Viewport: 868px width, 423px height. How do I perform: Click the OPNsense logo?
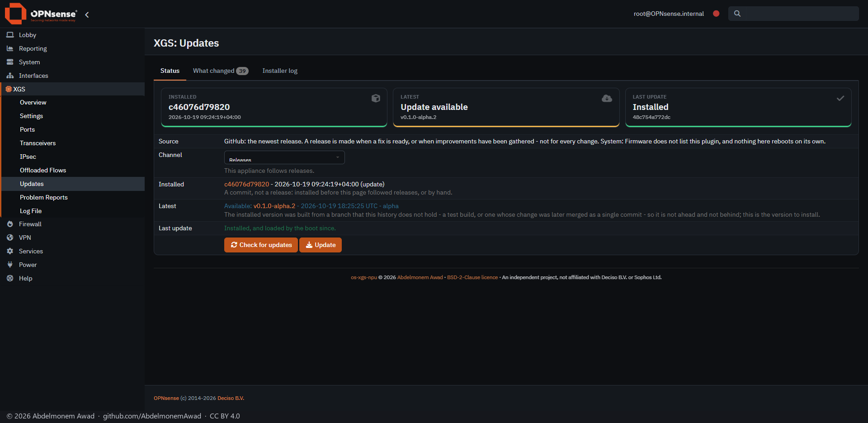(41, 14)
